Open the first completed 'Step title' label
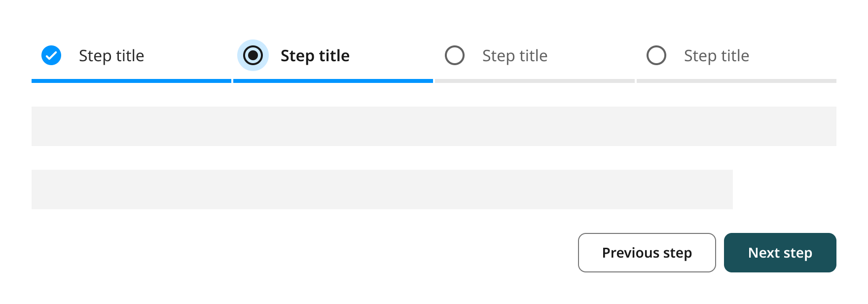The image size is (868, 304). pyautogui.click(x=111, y=56)
